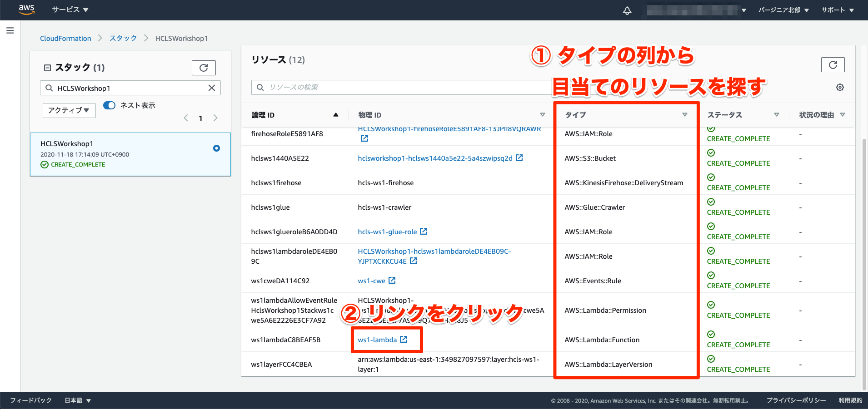This screenshot has width=868, height=409.
Task: Click the hclsws1firehose logical ID
Action: coord(276,183)
